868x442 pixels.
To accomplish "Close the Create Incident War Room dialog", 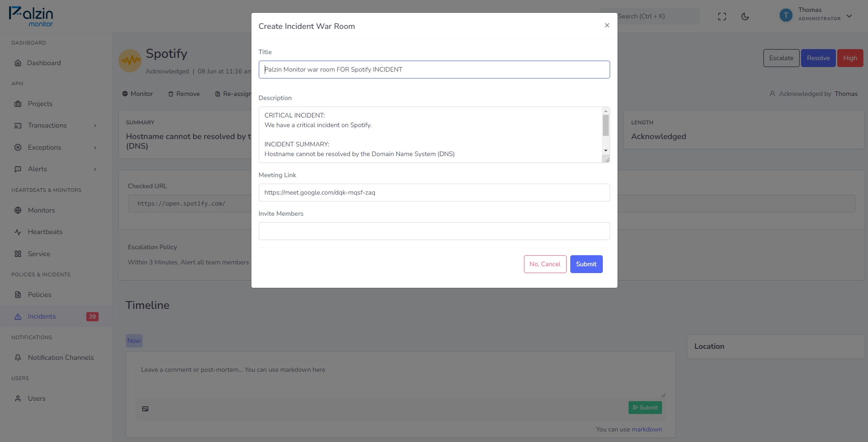I will coord(607,25).
